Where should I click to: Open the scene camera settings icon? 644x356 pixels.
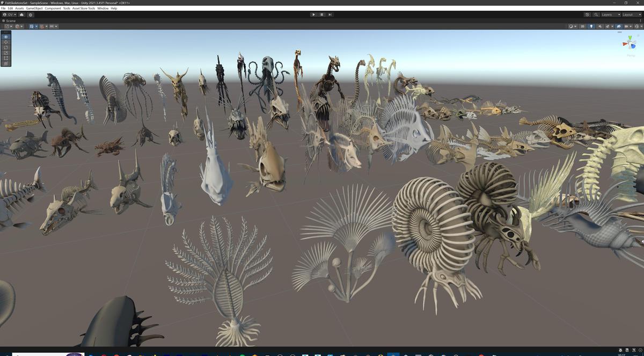(626, 26)
